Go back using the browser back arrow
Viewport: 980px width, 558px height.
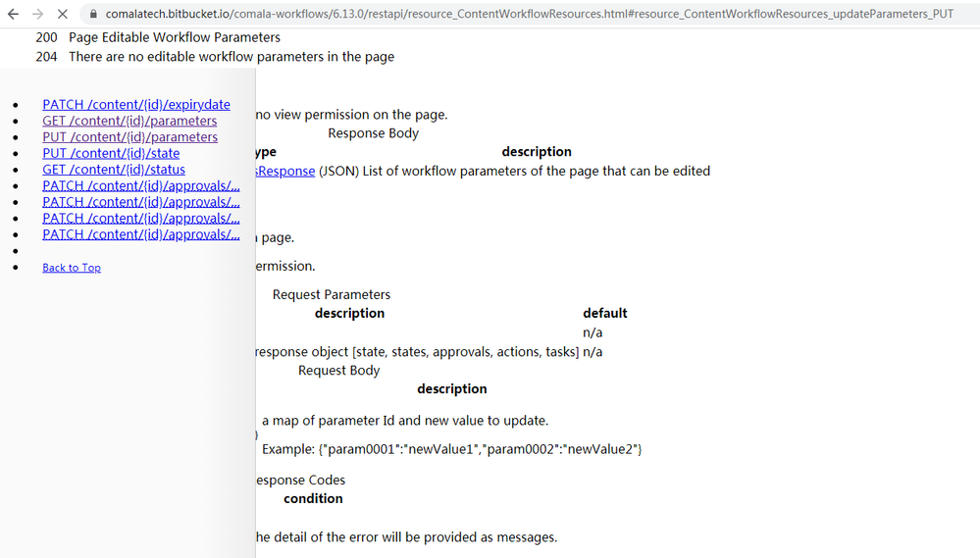tap(13, 14)
